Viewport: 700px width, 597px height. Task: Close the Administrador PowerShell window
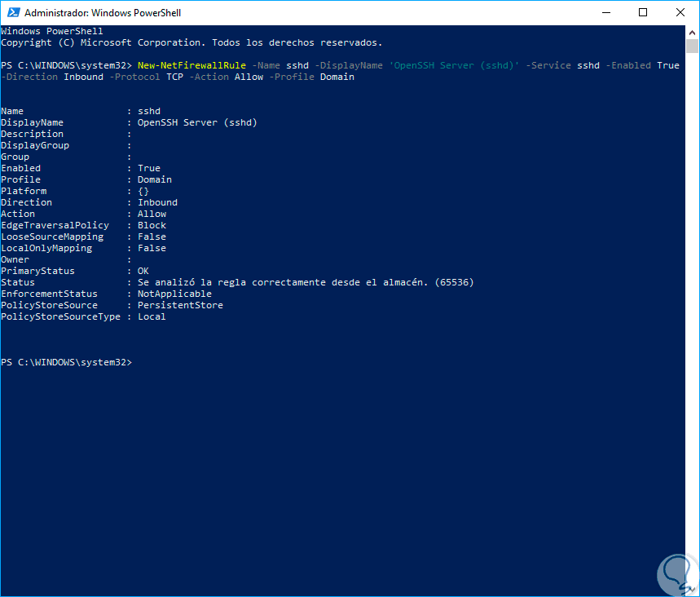click(680, 13)
